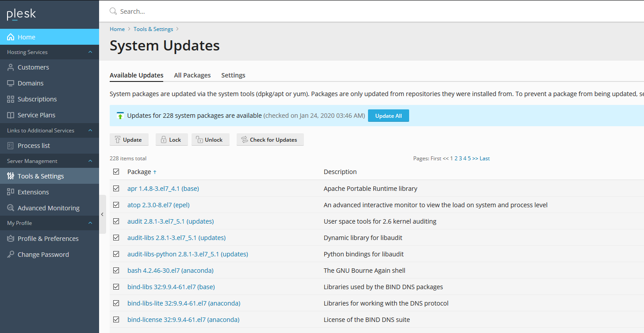Uncheck the audit-libs-python package checkbox
The width and height of the screenshot is (644, 333).
click(x=116, y=254)
